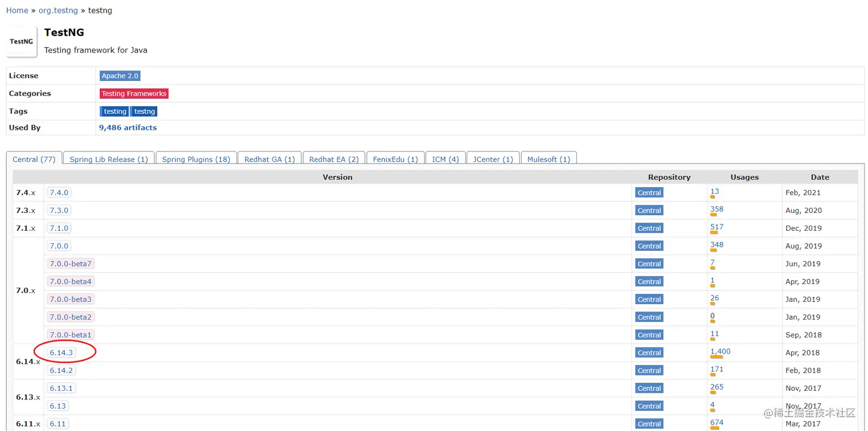Switch to the Central (77) tab
The width and height of the screenshot is (868, 431).
coord(34,159)
